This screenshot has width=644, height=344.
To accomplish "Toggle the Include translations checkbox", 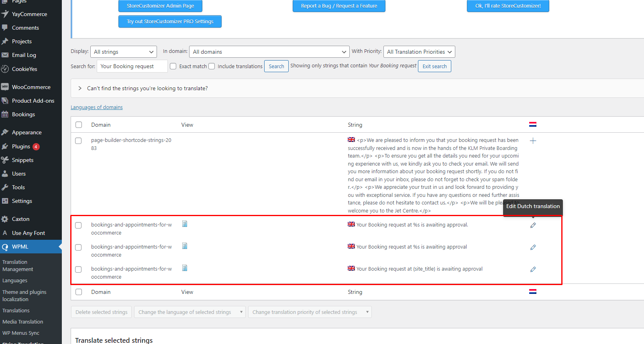I will point(212,66).
